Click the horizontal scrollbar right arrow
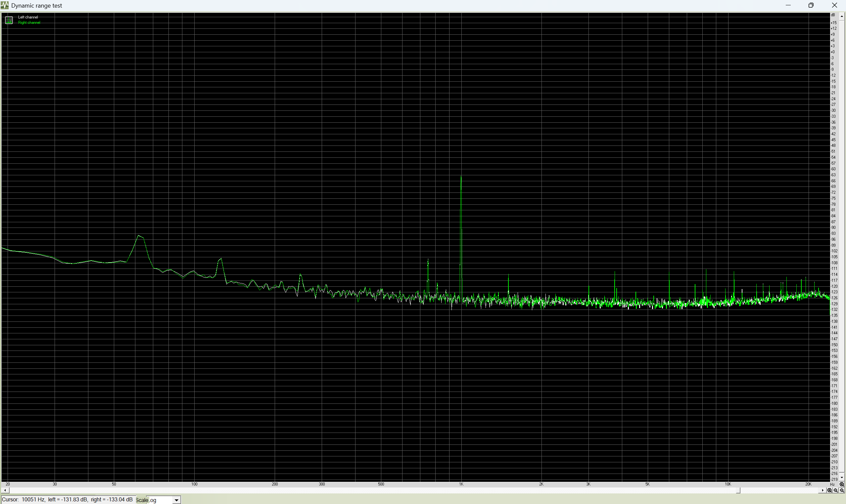Screen dimensions: 846x504 [x=823, y=490]
